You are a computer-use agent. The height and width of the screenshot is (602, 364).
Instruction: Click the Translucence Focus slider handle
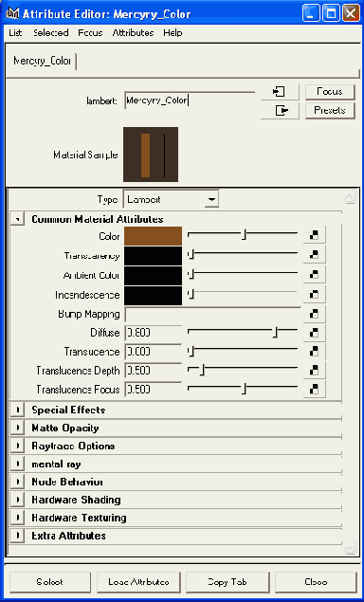[x=244, y=389]
